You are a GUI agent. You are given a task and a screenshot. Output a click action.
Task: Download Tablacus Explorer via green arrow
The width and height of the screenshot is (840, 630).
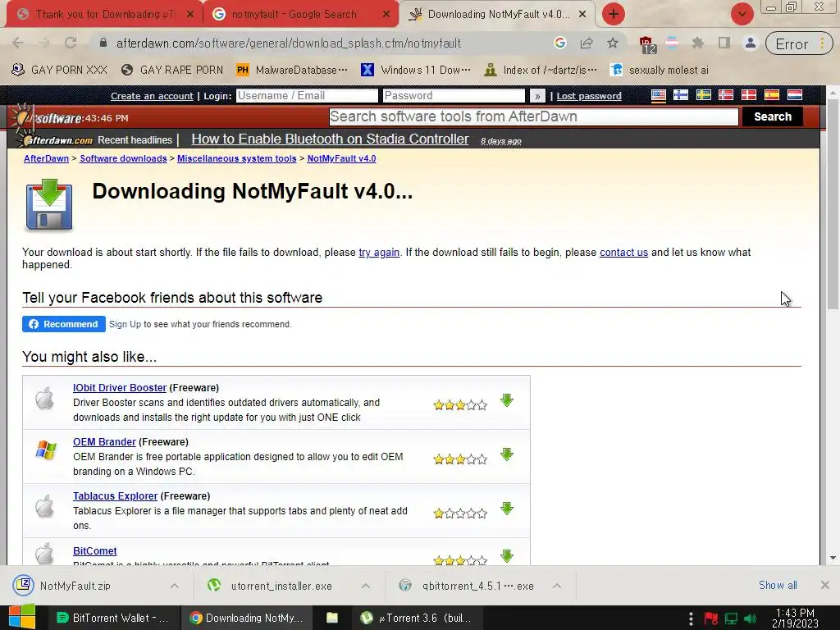(507, 508)
